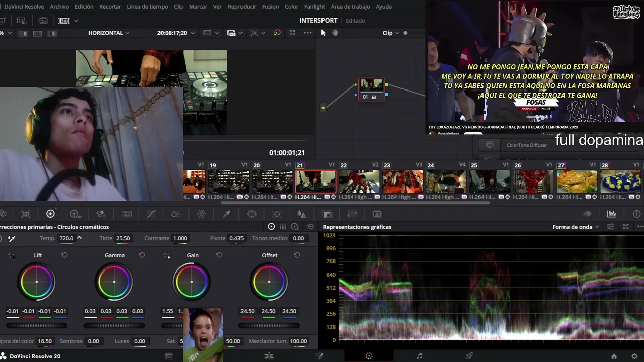Image resolution: width=644 pixels, height=362 pixels.
Task: Select the arrow pointer tool in node editor
Action: [x=323, y=33]
